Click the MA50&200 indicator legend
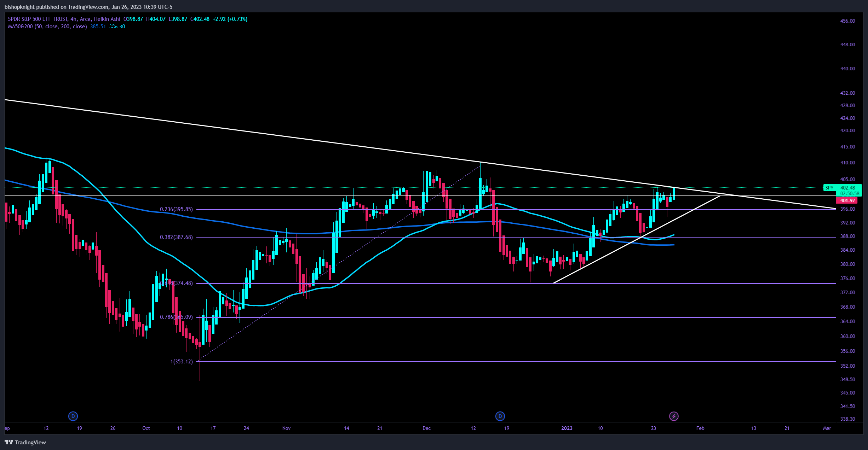868x450 pixels. (x=47, y=27)
